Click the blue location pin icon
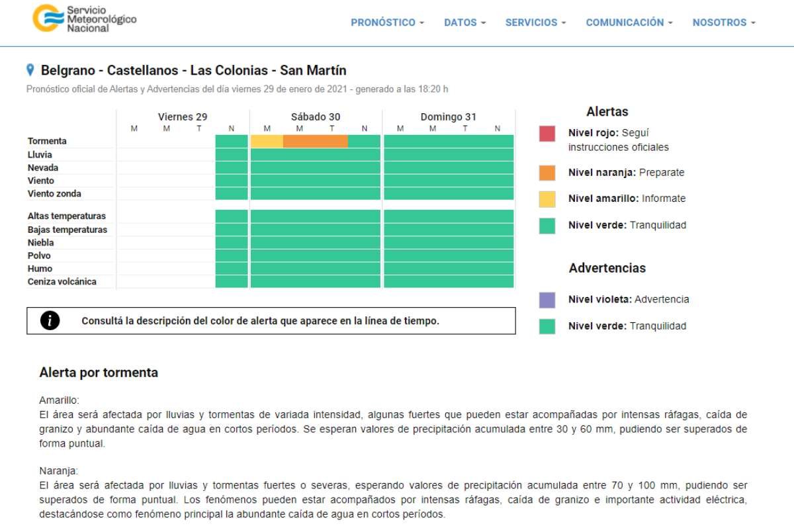 (30, 69)
